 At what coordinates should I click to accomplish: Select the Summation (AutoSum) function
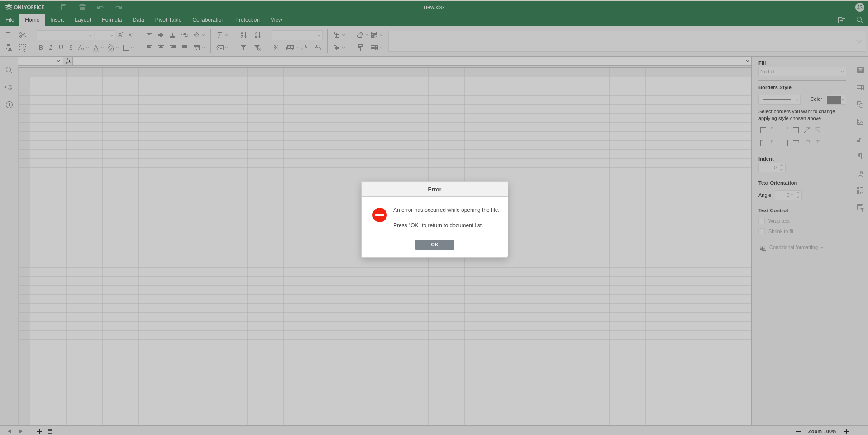220,35
